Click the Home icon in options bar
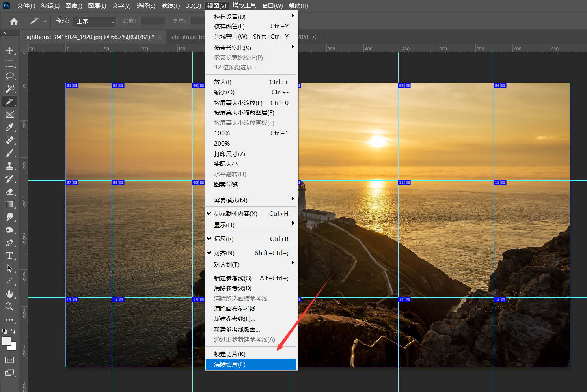 click(14, 21)
